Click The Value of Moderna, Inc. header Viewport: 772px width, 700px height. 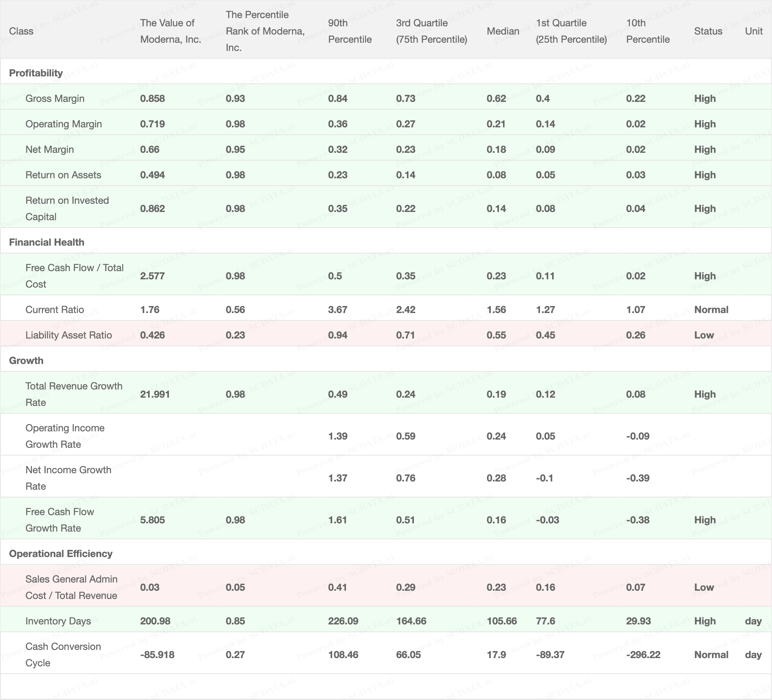point(171,31)
